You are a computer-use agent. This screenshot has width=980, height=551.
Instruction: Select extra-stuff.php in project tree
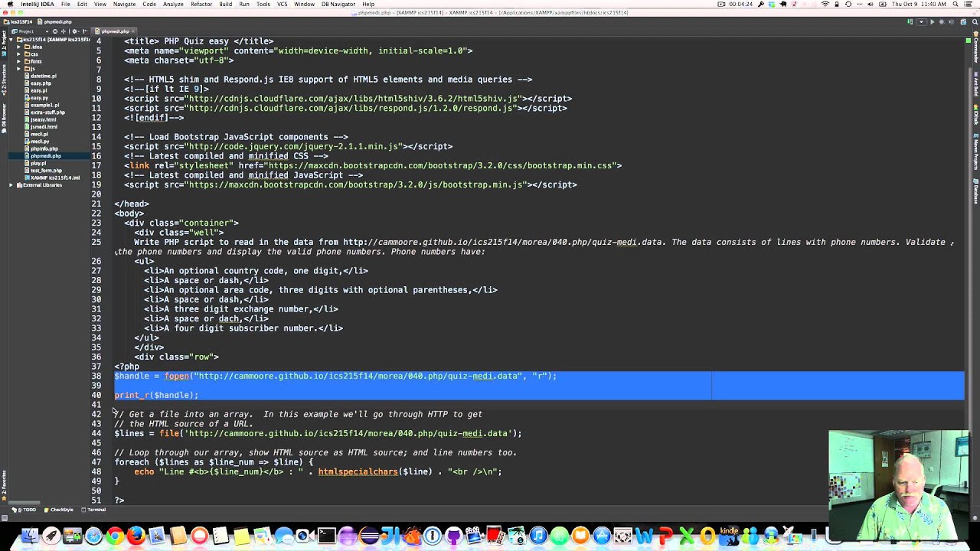(x=47, y=112)
